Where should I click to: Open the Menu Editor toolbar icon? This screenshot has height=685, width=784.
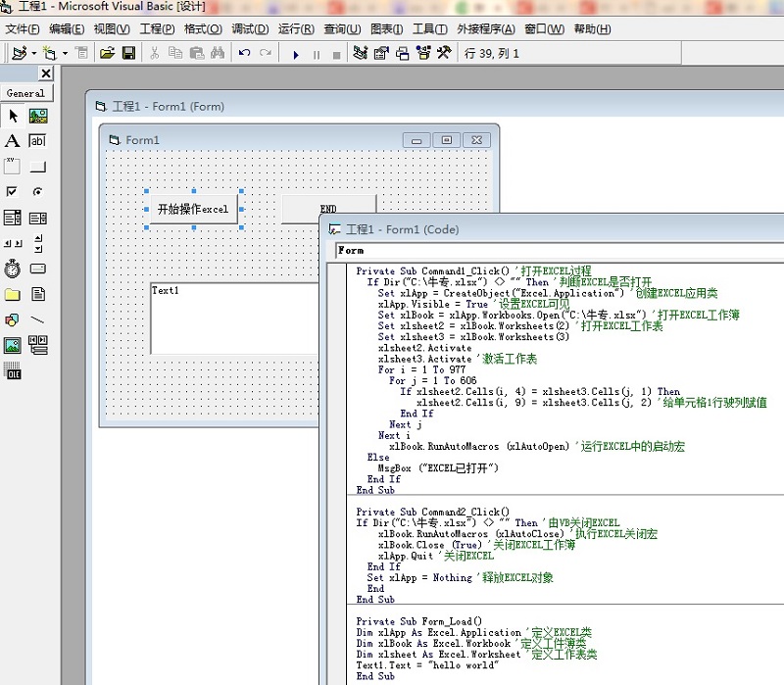click(81, 53)
